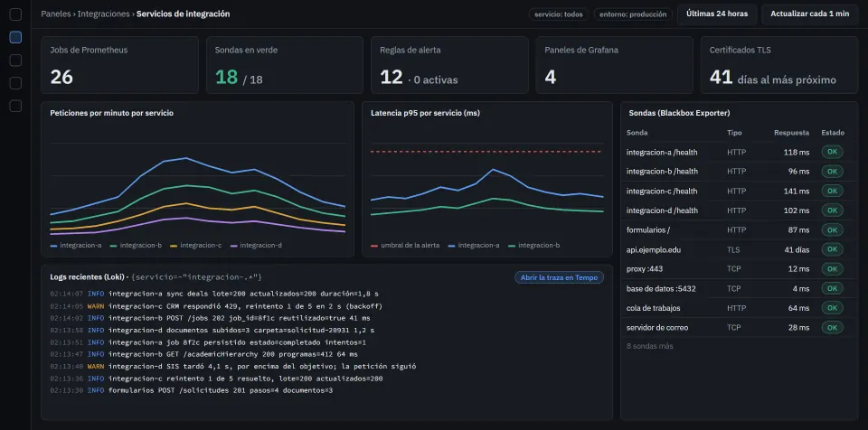Click Abrir la traza en Tempo

click(559, 278)
